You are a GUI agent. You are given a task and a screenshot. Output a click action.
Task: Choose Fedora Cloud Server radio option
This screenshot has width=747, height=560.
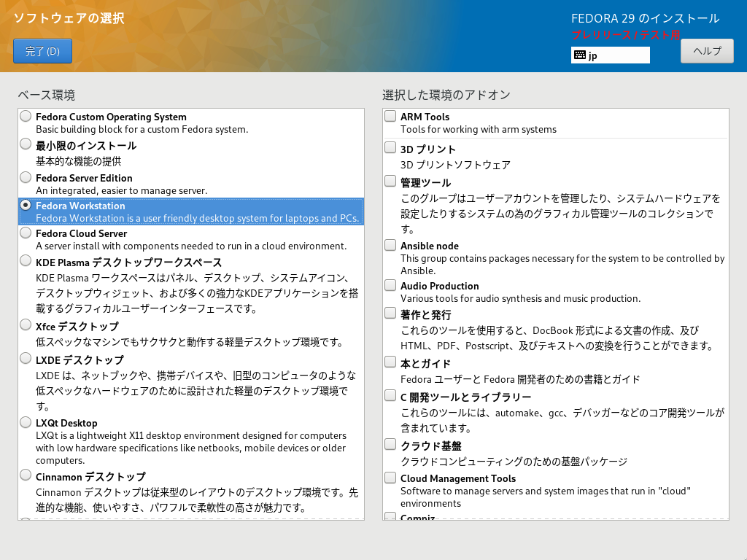coord(26,233)
